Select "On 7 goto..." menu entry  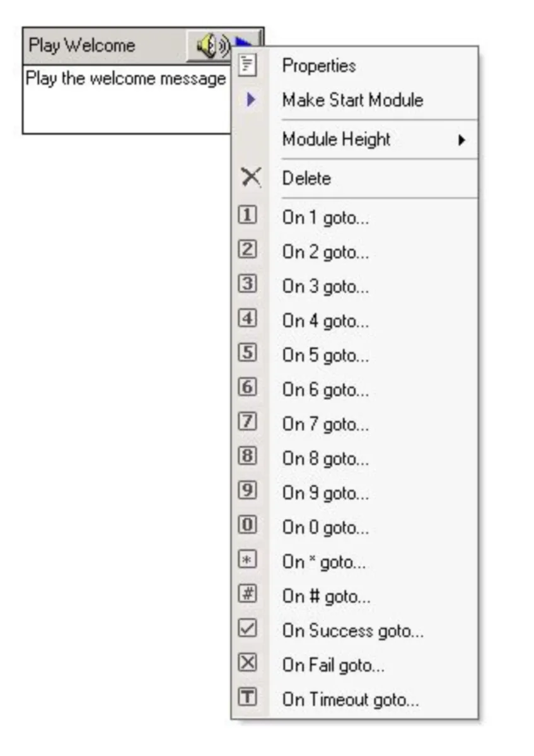(x=325, y=425)
